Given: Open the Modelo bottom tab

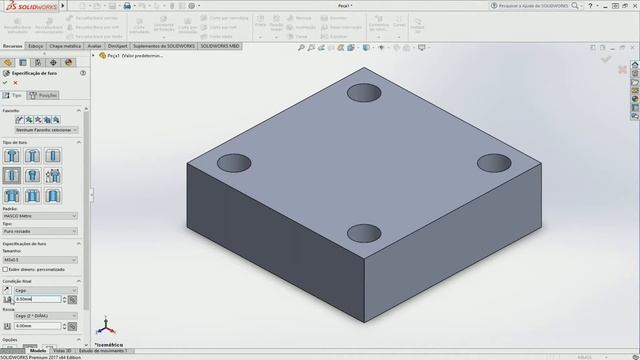Looking at the screenshot, I should coord(38,351).
